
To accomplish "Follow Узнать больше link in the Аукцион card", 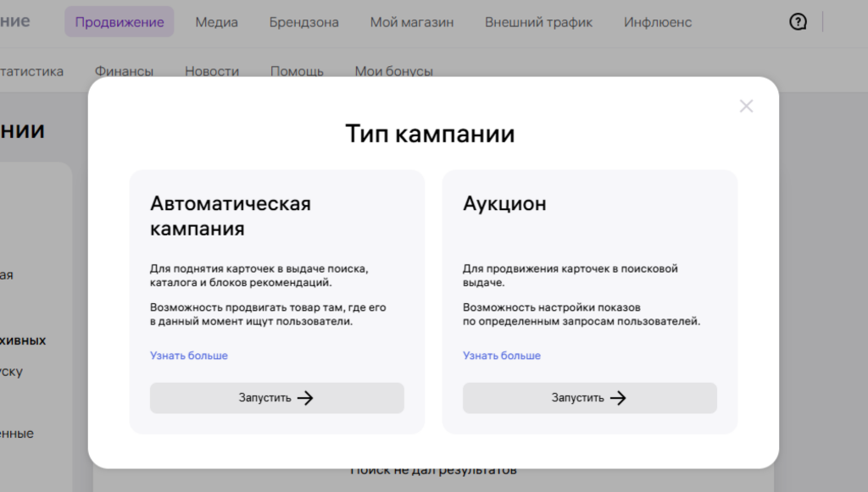I will (501, 356).
